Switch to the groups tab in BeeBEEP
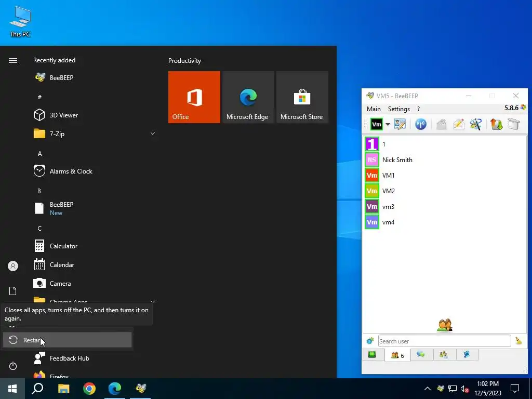This screenshot has width=532, height=399. click(444, 355)
